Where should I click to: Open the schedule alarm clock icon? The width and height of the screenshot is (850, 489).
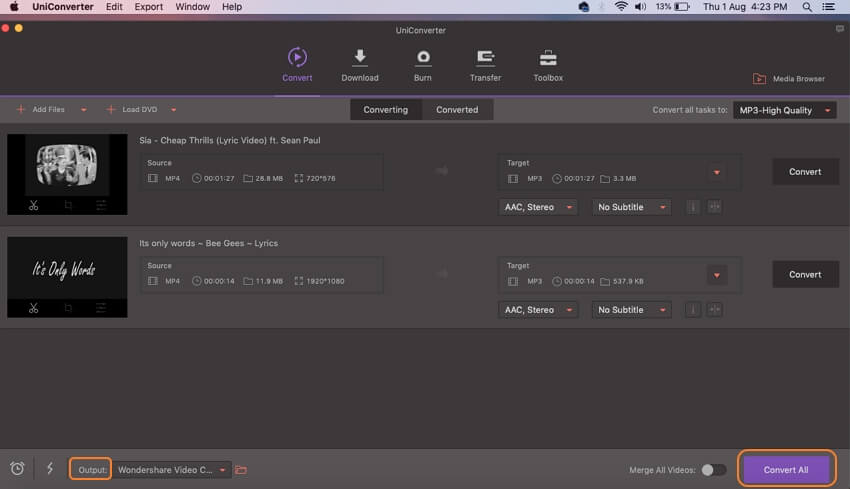tap(17, 468)
